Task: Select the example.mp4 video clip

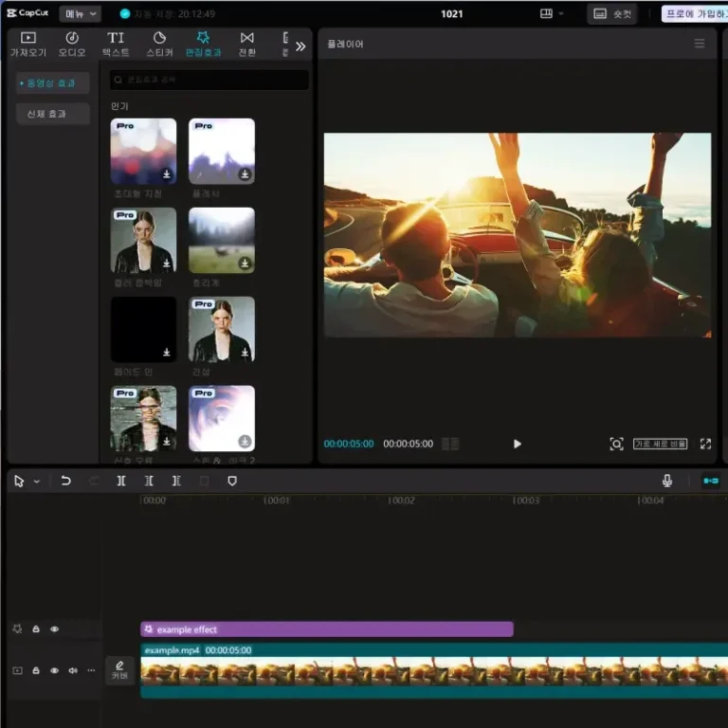Action: tap(434, 670)
